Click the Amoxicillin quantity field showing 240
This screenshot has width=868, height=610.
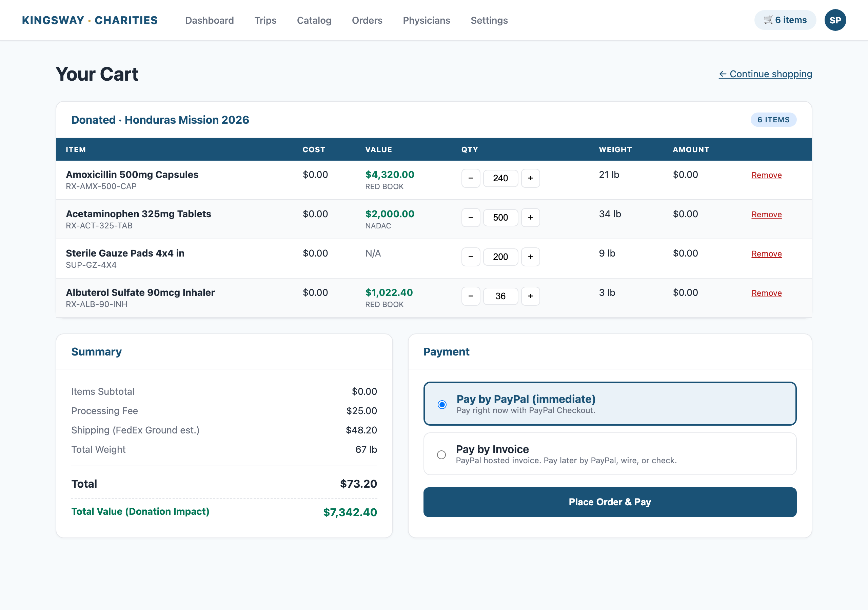(x=500, y=178)
